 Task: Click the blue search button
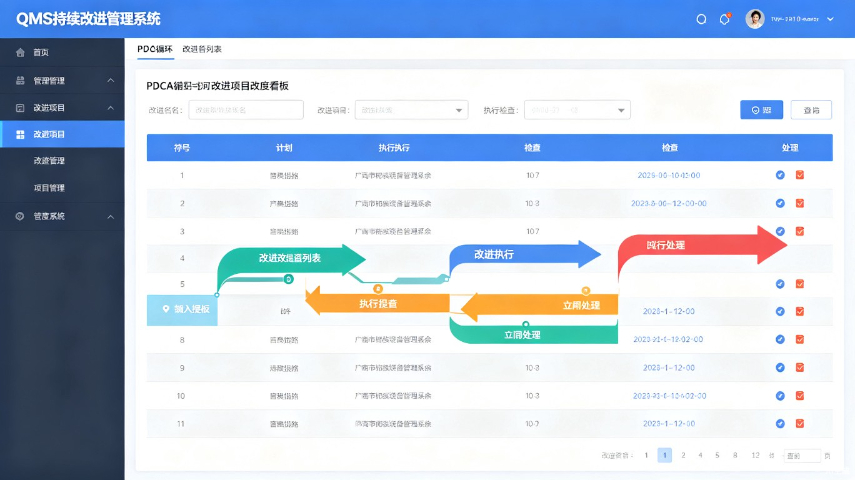point(761,110)
